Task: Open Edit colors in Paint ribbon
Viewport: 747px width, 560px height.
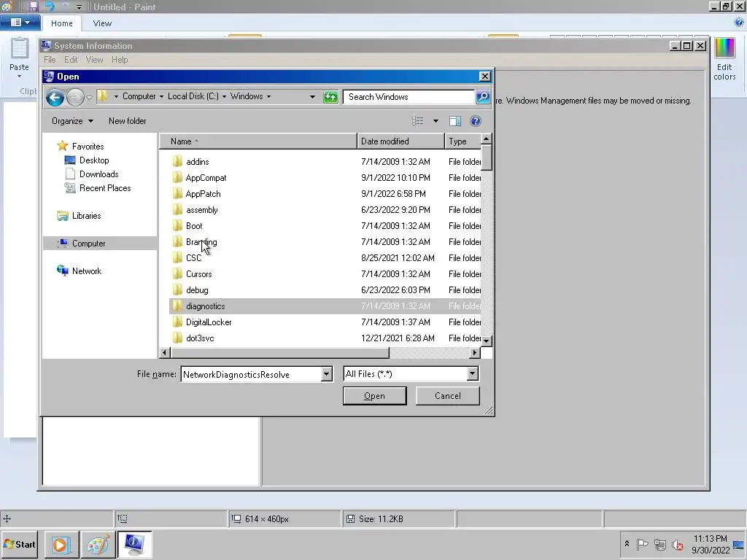Action: (724, 59)
